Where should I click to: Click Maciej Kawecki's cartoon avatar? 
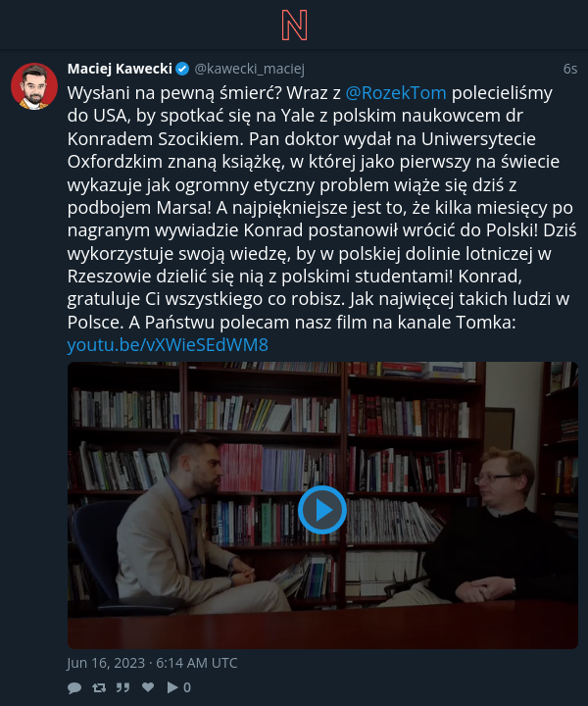[34, 86]
